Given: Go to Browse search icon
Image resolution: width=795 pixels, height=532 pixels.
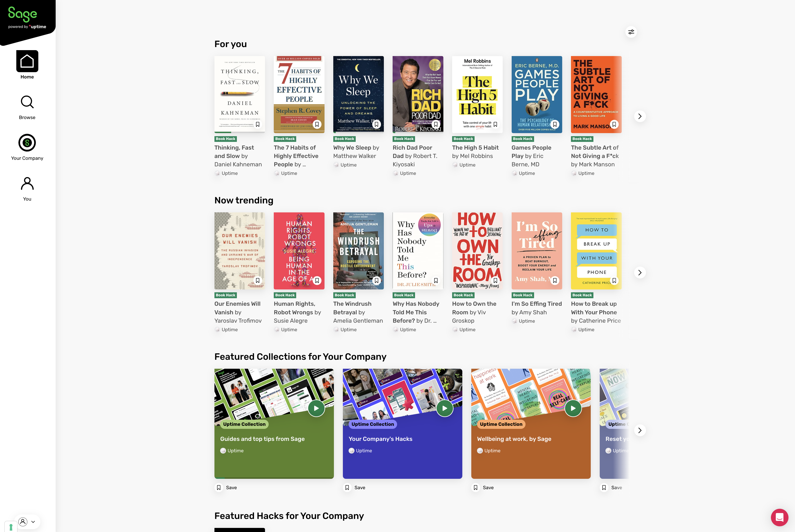Looking at the screenshot, I should [x=27, y=102].
